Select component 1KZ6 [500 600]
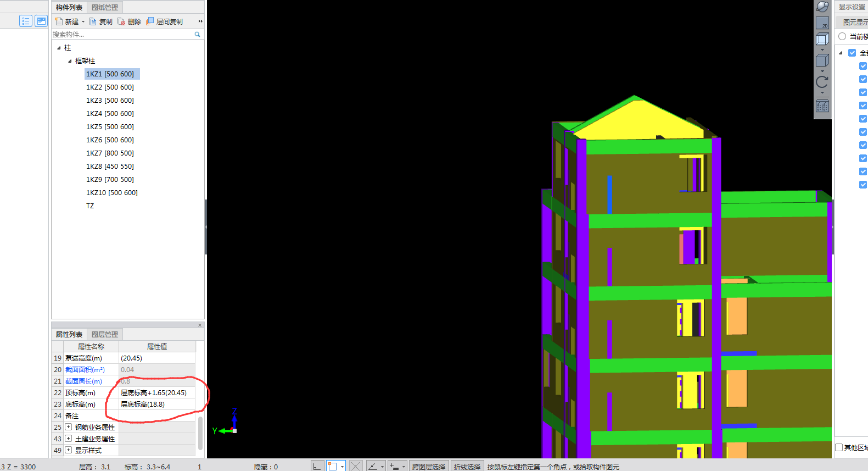Viewport: 868px width, 471px height. point(110,140)
